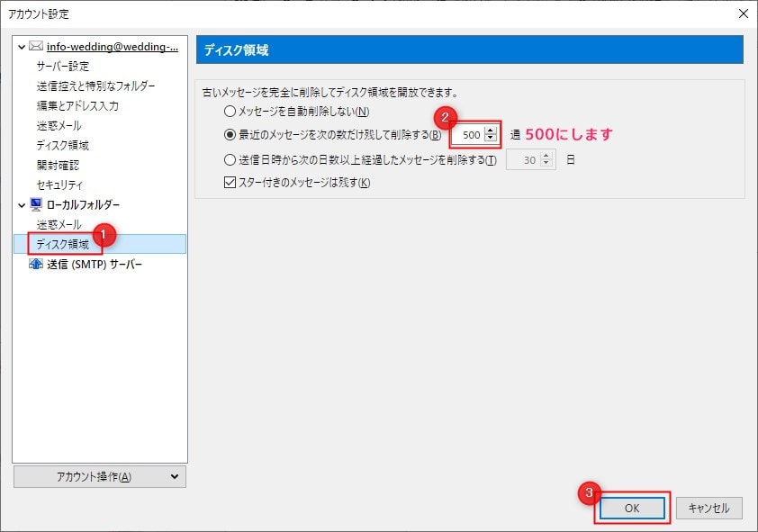Open サーバー設定 in the sidebar
The height and width of the screenshot is (532, 758).
pos(63,67)
